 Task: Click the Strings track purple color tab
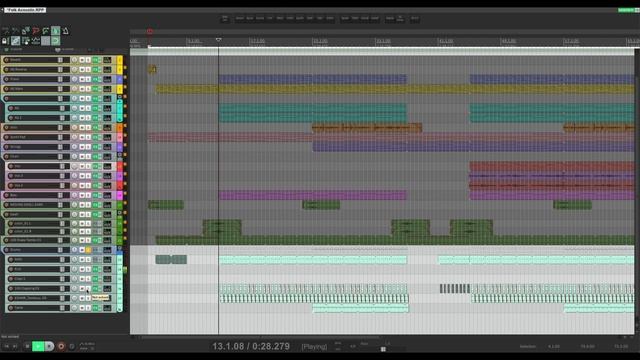coord(120,147)
